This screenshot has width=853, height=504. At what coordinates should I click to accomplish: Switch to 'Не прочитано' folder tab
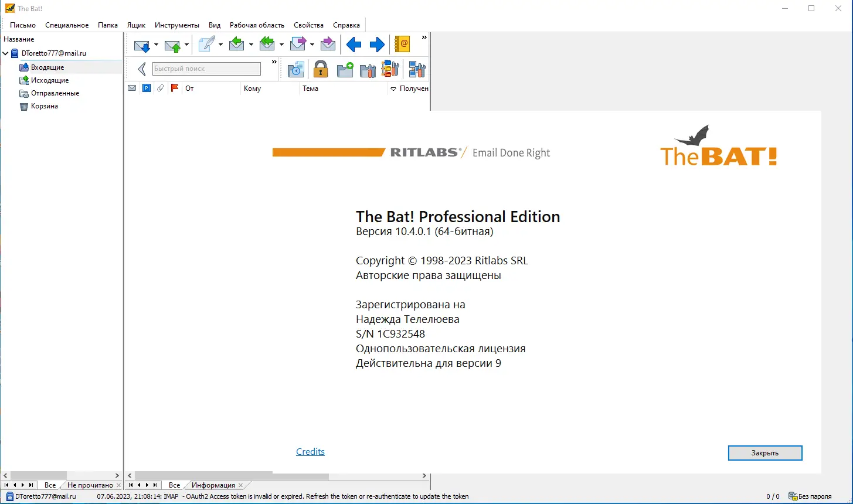[x=90, y=485]
